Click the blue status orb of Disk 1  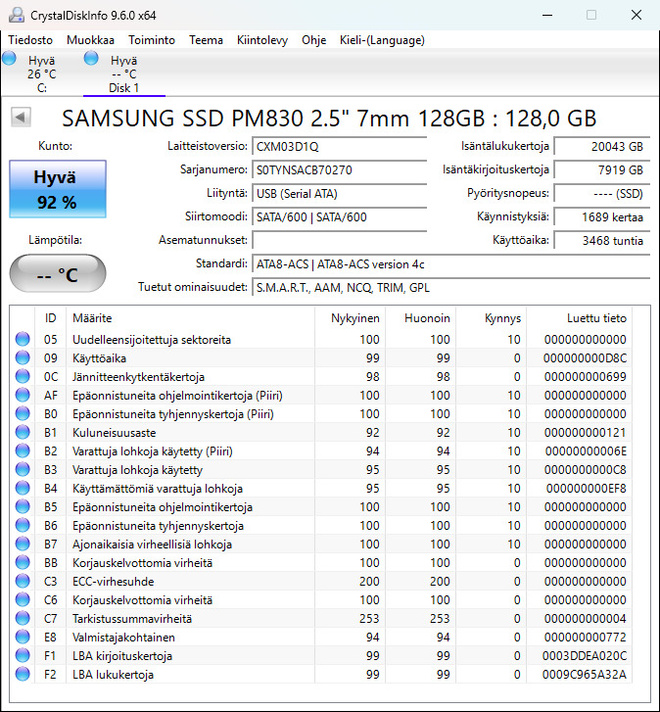click(91, 59)
